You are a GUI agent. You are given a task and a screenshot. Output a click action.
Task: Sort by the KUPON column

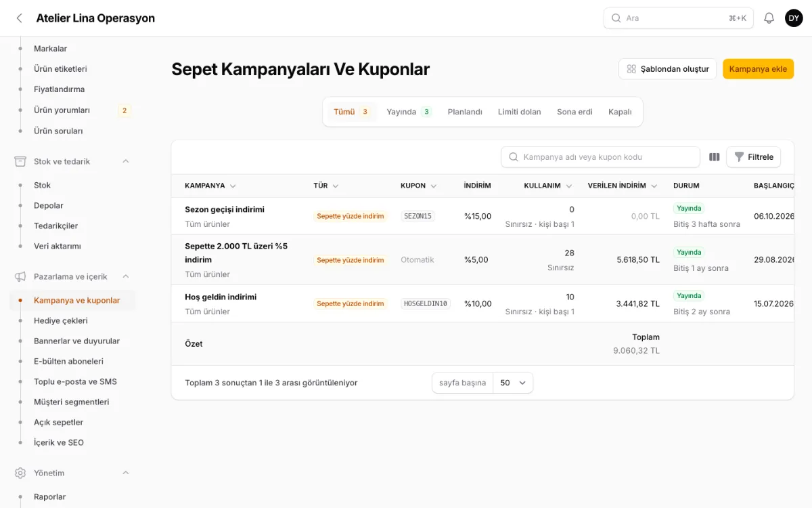point(419,186)
